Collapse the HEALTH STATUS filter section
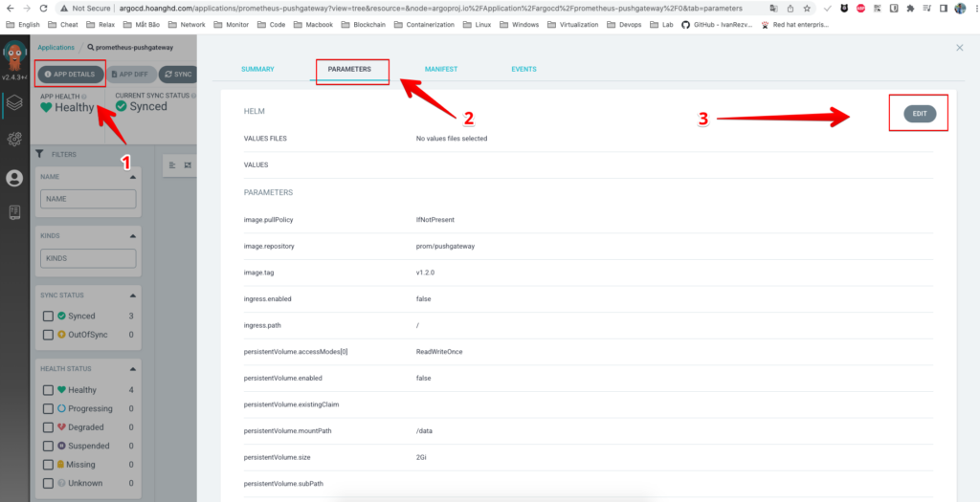The image size is (980, 502). [132, 369]
